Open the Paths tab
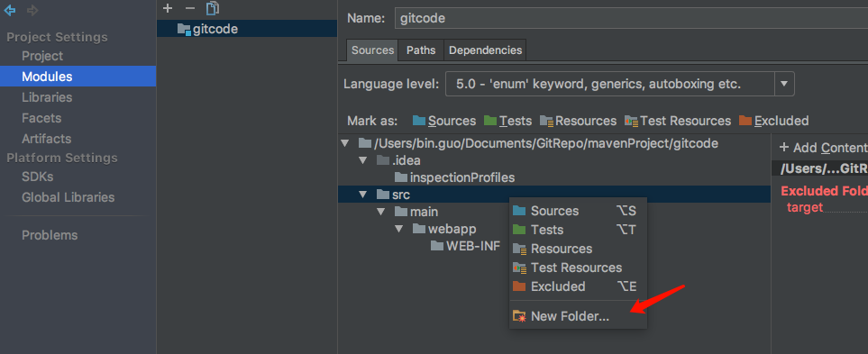The image size is (868, 354). coord(421,50)
